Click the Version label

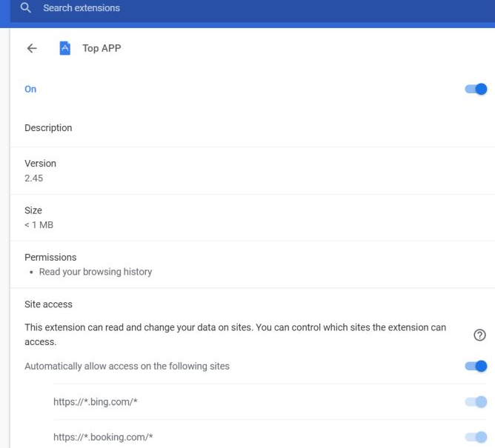[40, 164]
